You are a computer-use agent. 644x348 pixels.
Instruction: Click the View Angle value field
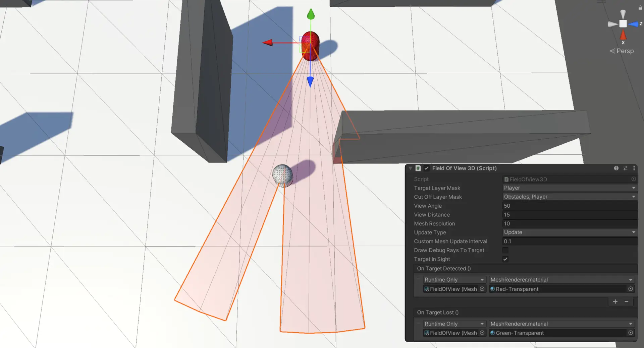tap(570, 206)
